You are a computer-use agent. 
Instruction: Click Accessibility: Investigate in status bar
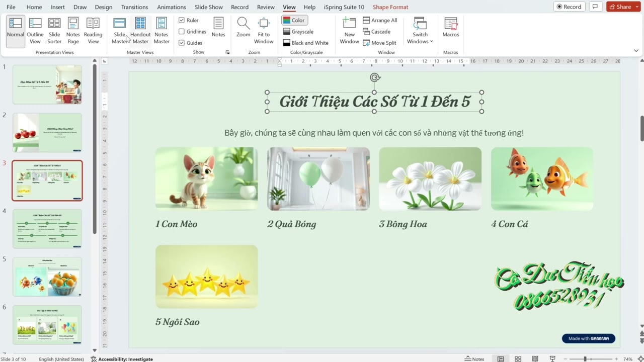[122, 359]
